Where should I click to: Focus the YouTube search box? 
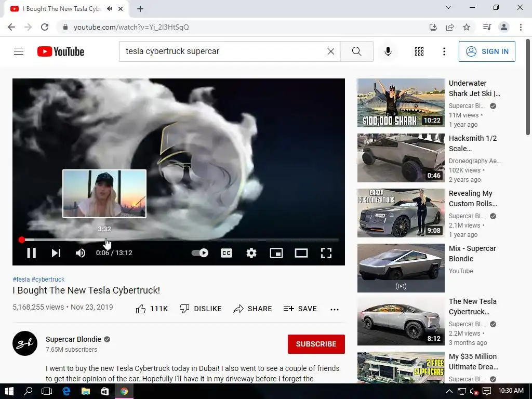click(x=224, y=51)
